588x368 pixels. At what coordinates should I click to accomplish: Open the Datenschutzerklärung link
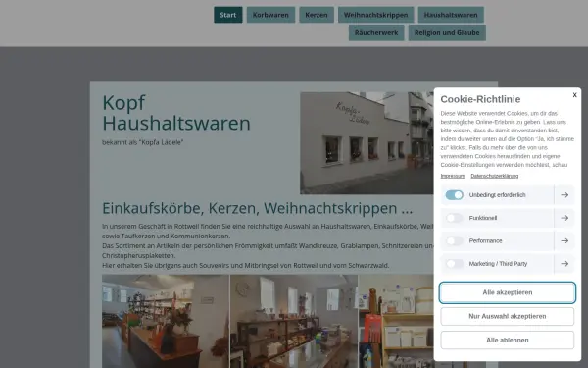point(494,176)
